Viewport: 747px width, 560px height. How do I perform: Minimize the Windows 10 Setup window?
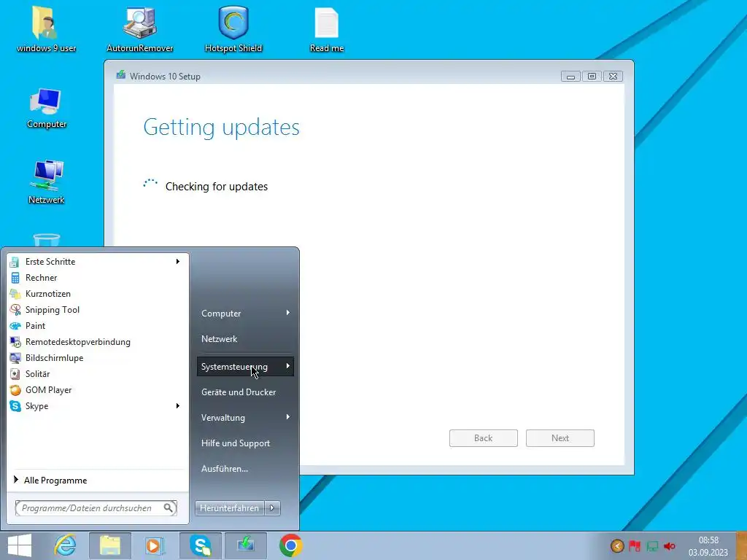coord(570,76)
